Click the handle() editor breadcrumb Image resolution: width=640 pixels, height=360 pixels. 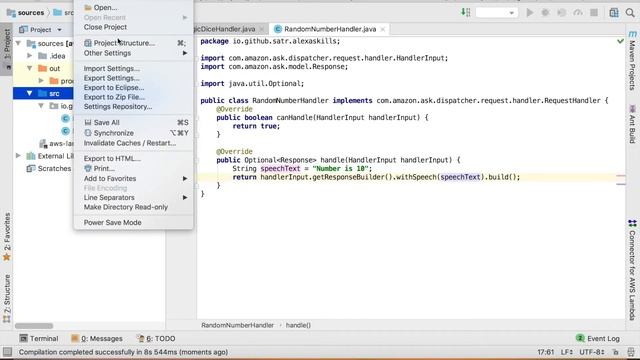[298, 325]
